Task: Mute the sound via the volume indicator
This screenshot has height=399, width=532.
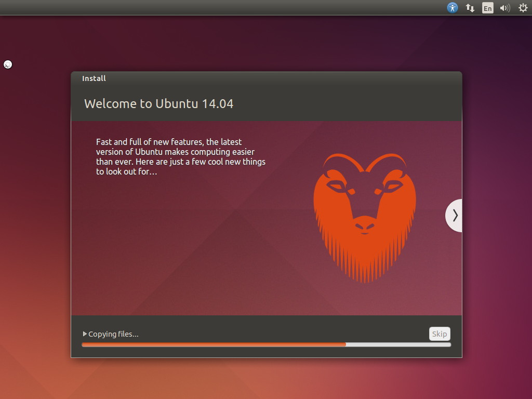Action: click(x=504, y=8)
